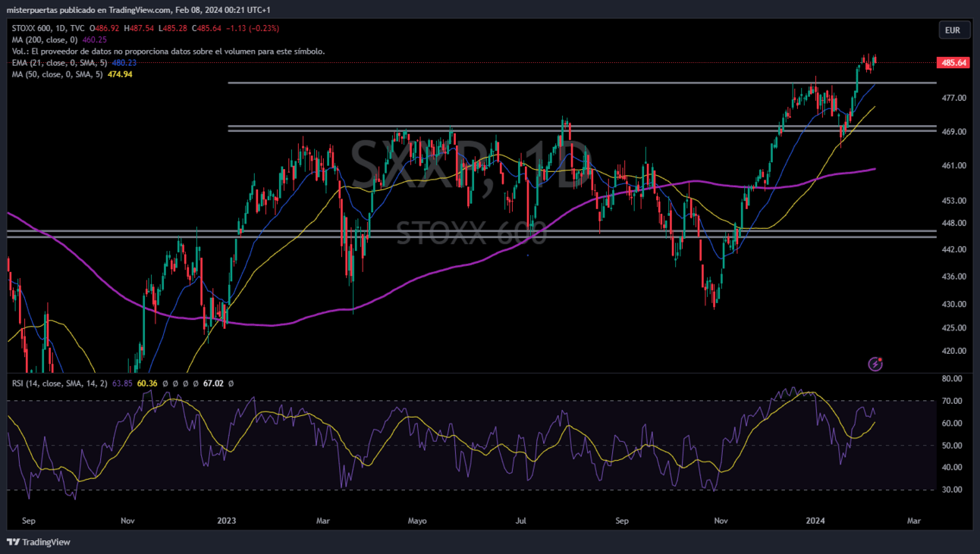
Task: Click the red 485.64 current price label
Action: tap(953, 63)
